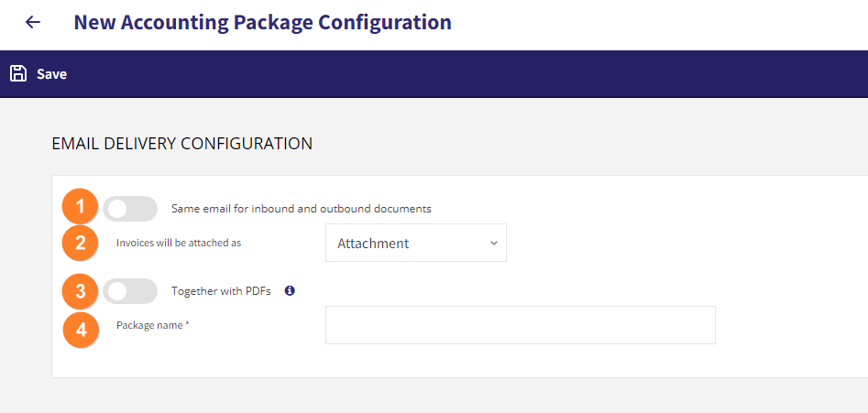Click the 'Together with PDFs' label

click(221, 291)
